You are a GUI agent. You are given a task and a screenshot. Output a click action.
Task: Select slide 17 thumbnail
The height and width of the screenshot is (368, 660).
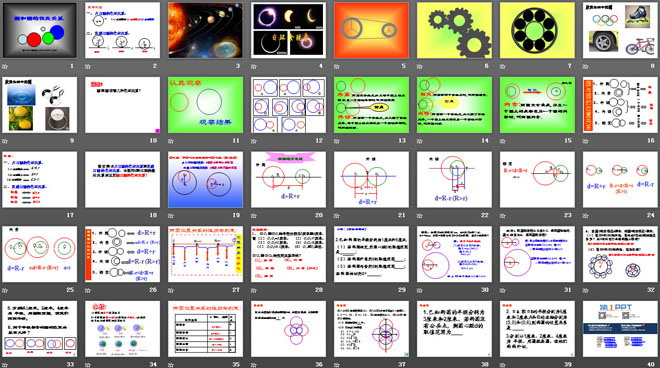point(40,179)
